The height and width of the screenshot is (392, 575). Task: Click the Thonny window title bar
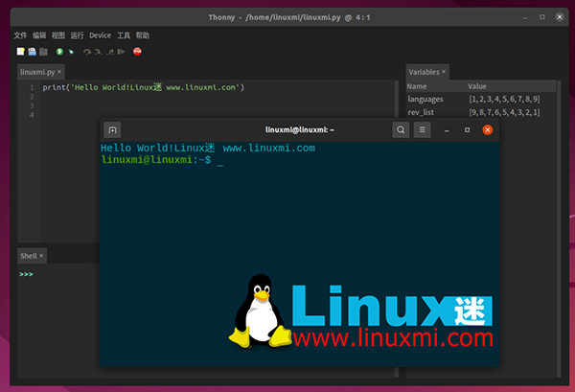pos(289,17)
